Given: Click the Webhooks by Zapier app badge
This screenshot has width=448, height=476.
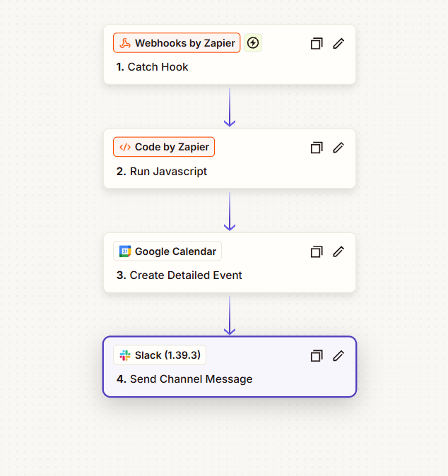Looking at the screenshot, I should point(177,43).
